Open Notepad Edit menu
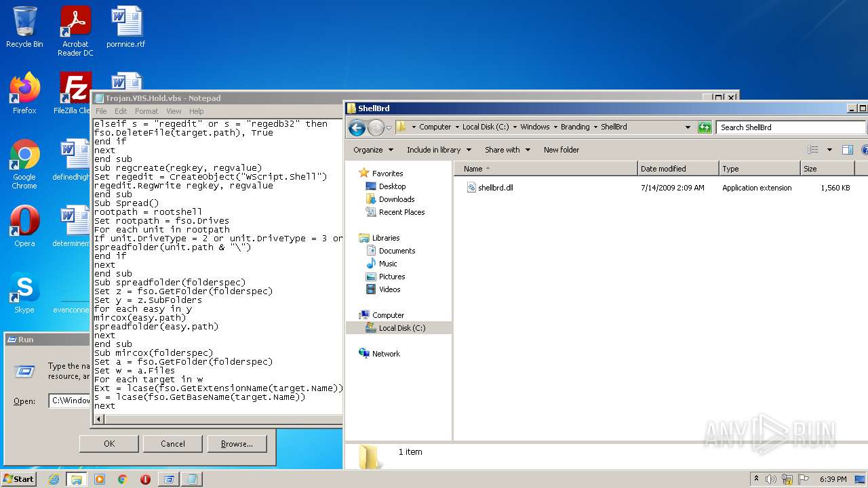 click(121, 111)
